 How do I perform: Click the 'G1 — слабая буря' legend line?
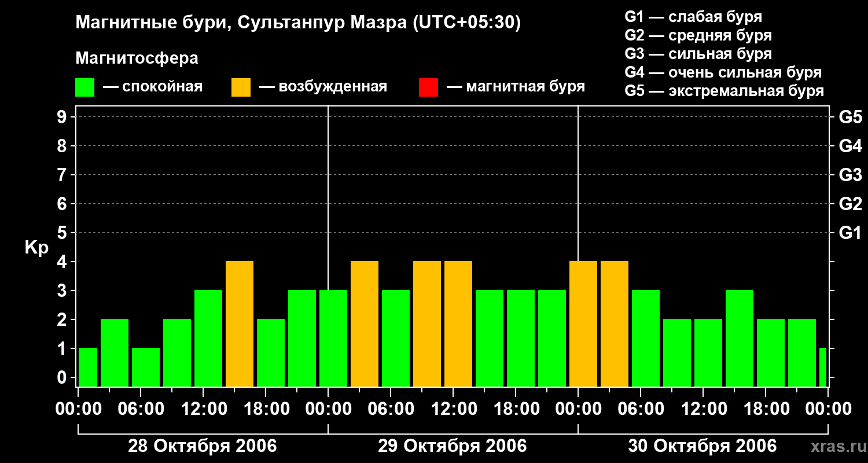tap(693, 17)
